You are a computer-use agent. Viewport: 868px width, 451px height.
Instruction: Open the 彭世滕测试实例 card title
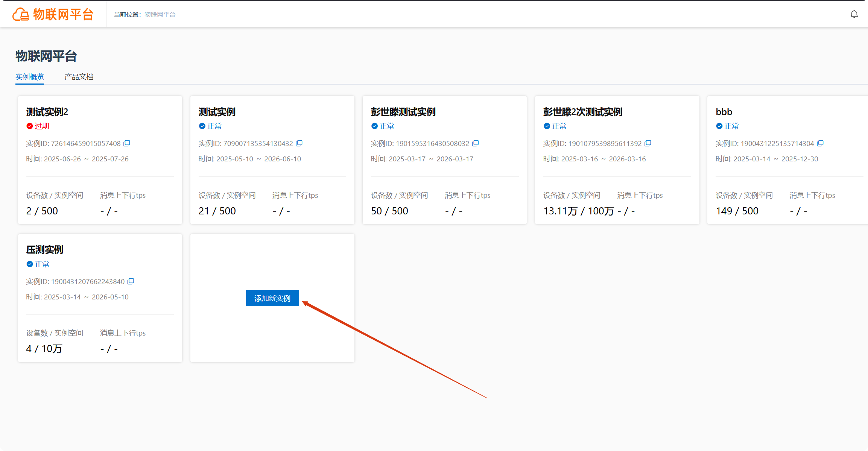point(403,112)
